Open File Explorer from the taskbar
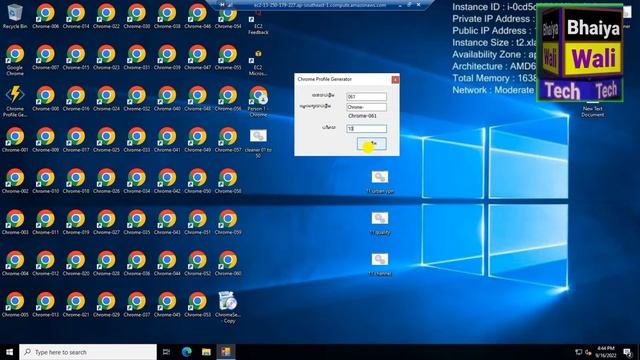640x360 pixels. [206, 352]
